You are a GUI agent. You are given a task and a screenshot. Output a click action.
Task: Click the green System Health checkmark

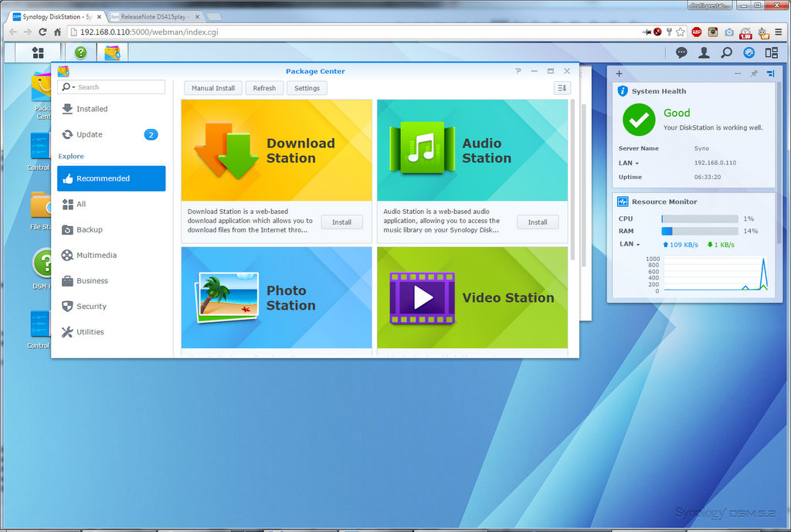639,120
